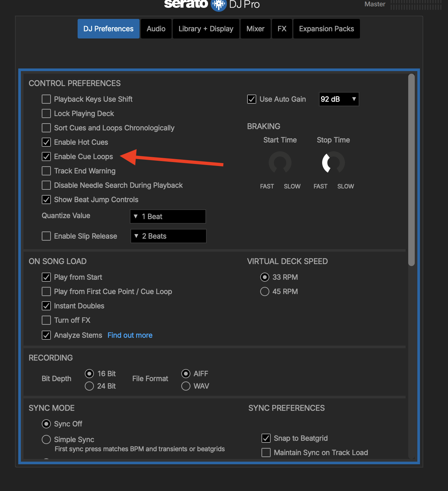The width and height of the screenshot is (448, 491).
Task: Enable Slip Release checkbox
Action: point(46,236)
